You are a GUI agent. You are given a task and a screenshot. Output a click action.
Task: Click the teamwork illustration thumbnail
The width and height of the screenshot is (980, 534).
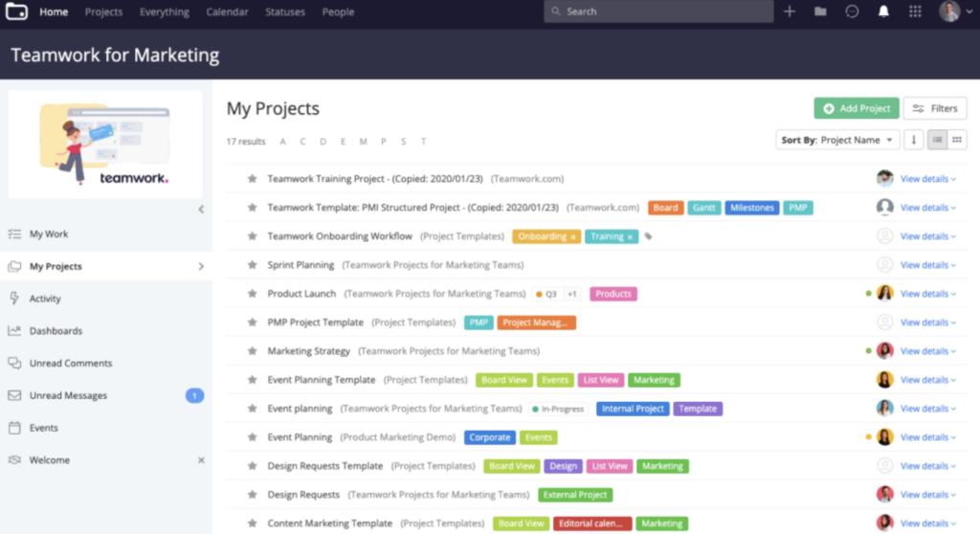tap(105, 145)
